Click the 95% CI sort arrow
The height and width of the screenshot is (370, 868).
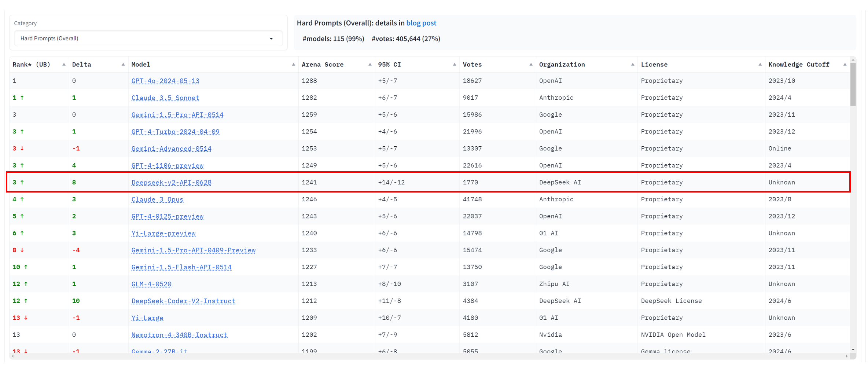click(x=455, y=65)
